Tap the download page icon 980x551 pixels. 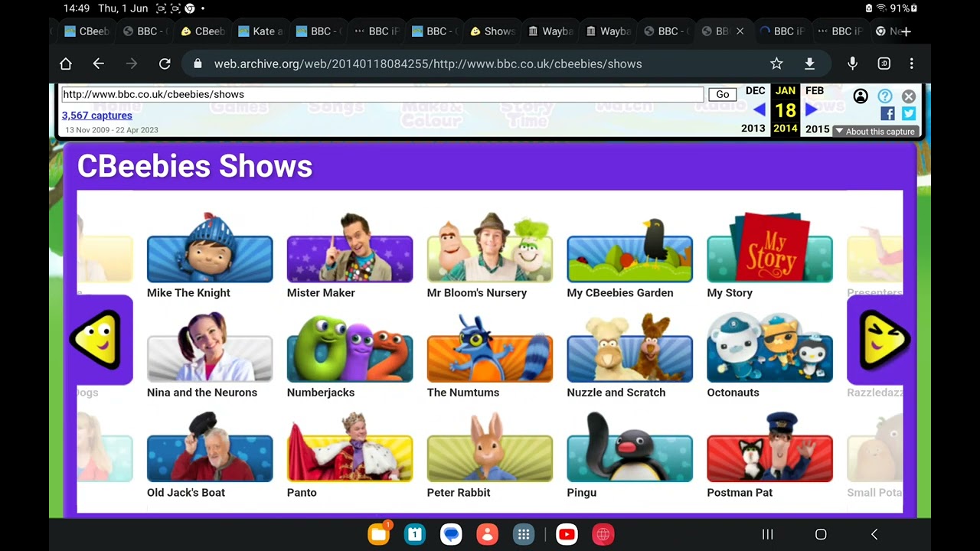pyautogui.click(x=809, y=64)
